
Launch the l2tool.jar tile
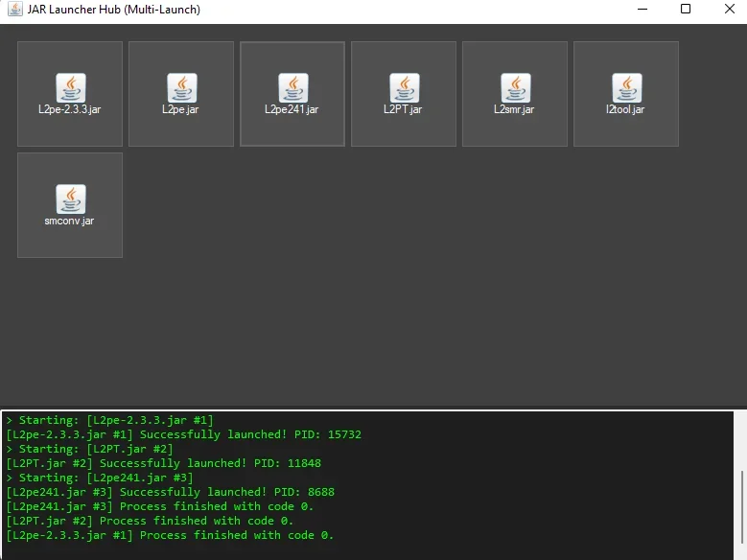[626, 94]
